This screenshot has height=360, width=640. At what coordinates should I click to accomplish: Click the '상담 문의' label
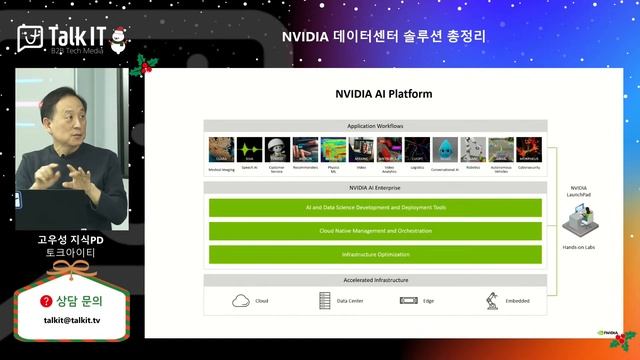pos(79,301)
